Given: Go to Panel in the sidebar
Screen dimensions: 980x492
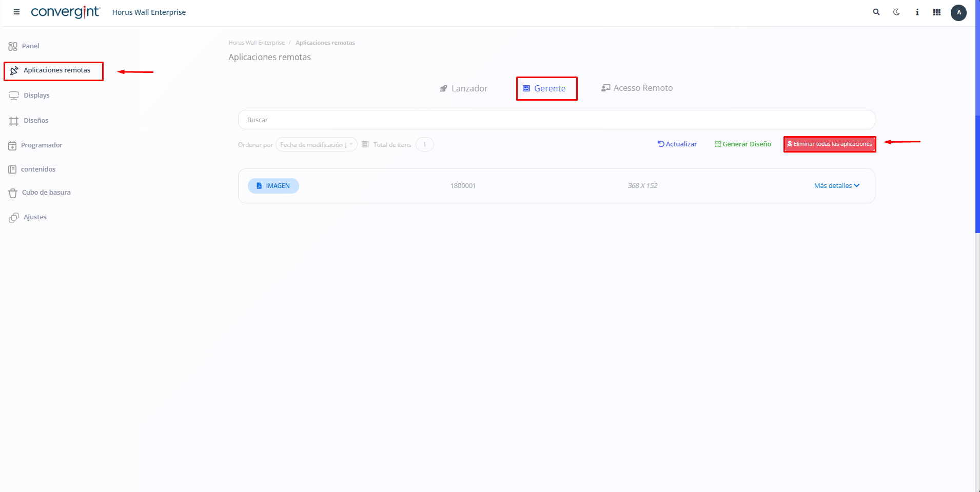Looking at the screenshot, I should point(30,46).
